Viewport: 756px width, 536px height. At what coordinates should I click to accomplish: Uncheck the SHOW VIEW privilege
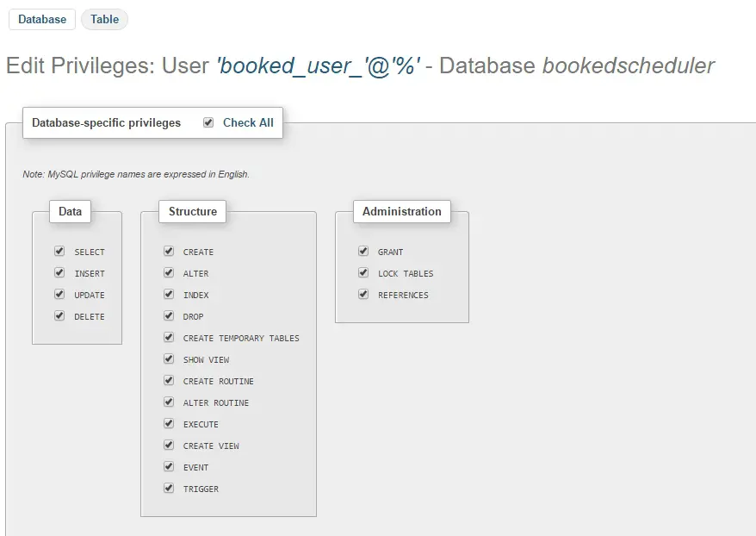[169, 359]
